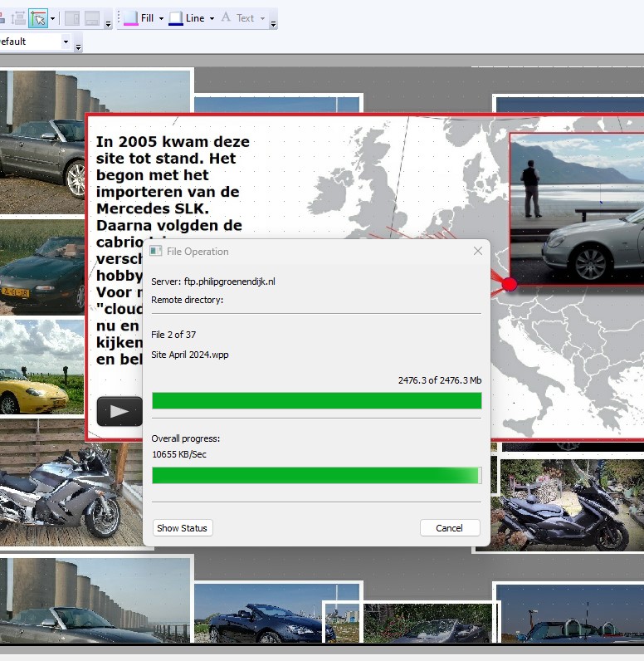
Task: Expand the Fill dropdown arrow
Action: pyautogui.click(x=161, y=18)
